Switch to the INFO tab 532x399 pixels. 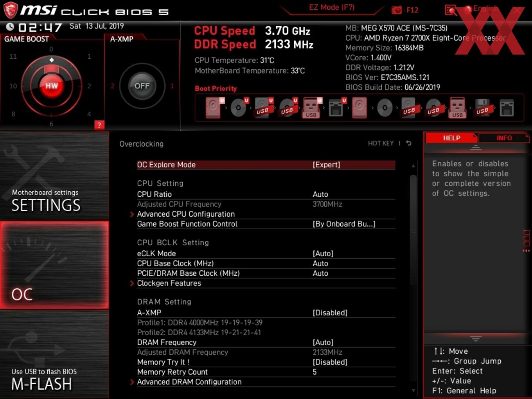coord(504,138)
